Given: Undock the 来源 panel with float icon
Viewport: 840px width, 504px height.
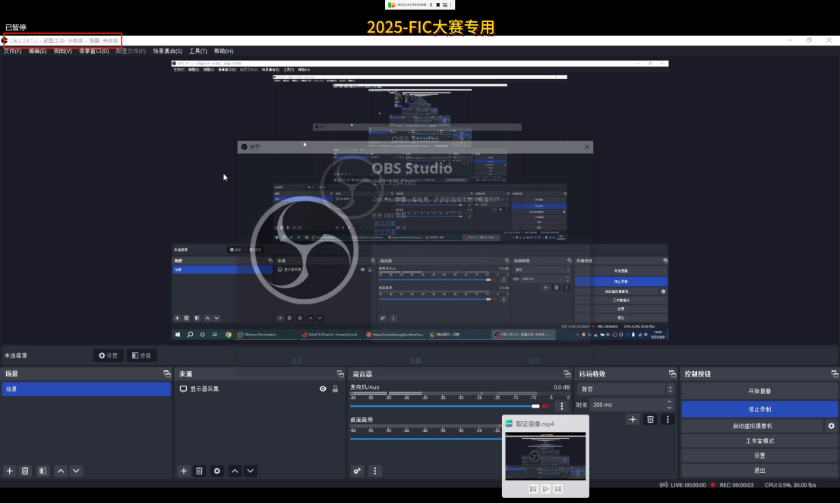Looking at the screenshot, I should pyautogui.click(x=340, y=374).
